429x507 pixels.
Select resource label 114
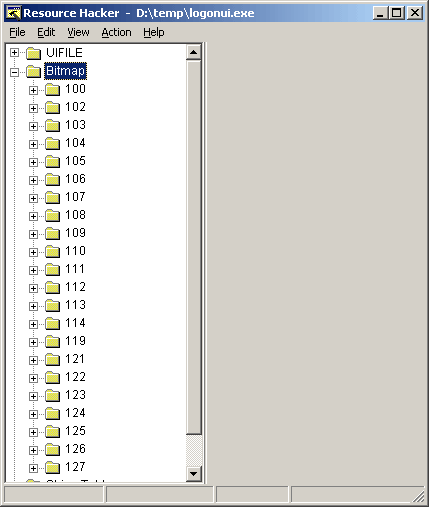pos(75,323)
